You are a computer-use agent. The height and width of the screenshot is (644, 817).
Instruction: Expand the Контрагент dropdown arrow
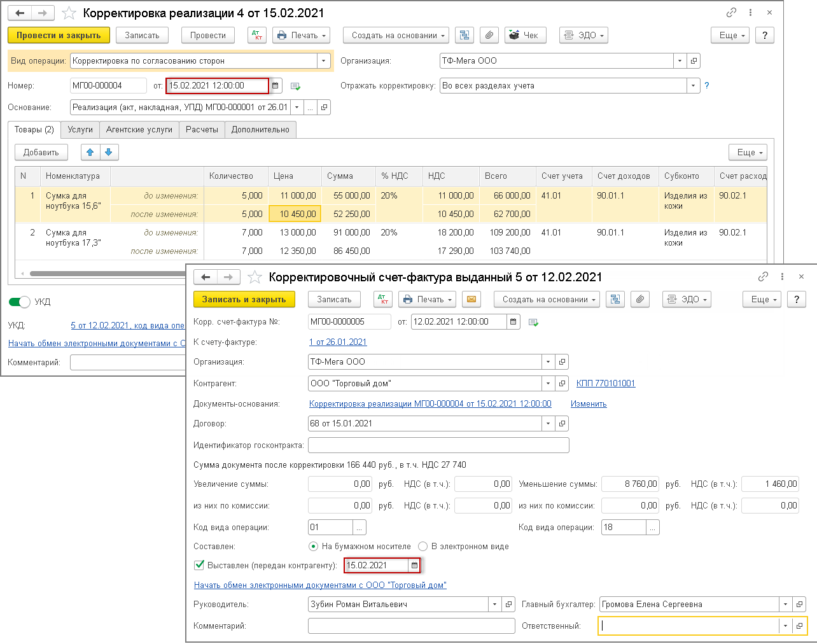pos(548,384)
